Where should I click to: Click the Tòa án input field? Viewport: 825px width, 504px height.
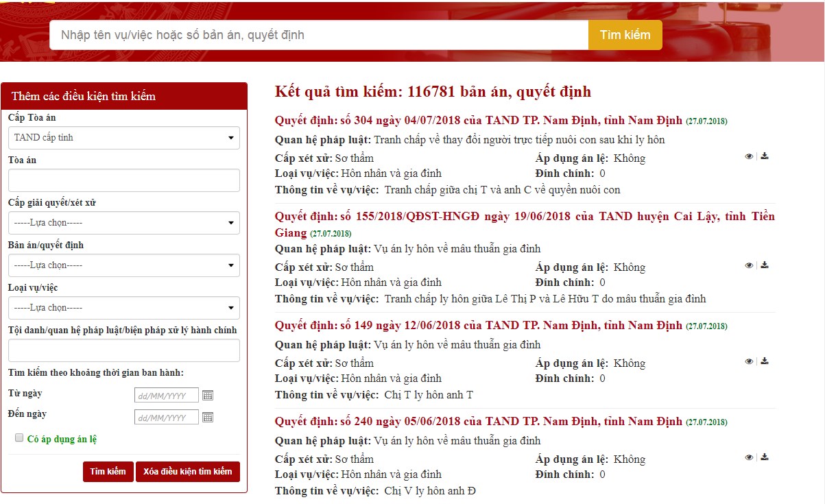coord(124,180)
